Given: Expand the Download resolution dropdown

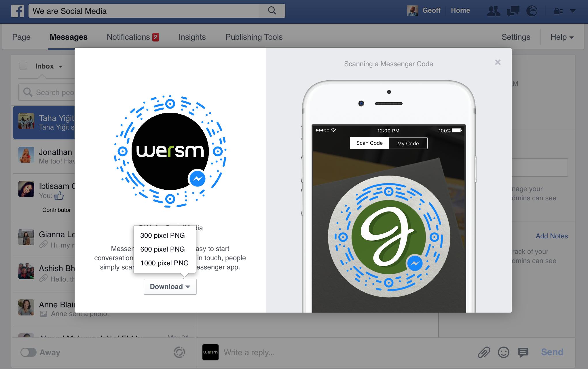Looking at the screenshot, I should (x=170, y=286).
